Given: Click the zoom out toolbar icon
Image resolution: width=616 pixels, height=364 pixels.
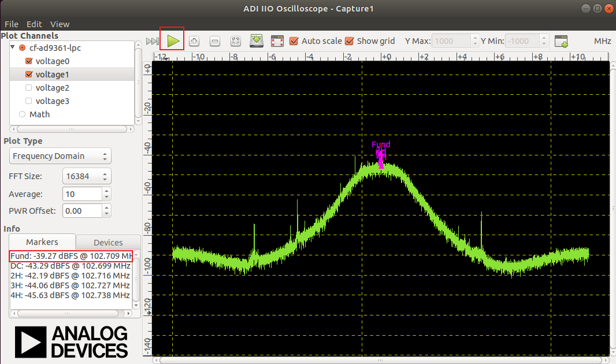Looking at the screenshot, I should (215, 41).
